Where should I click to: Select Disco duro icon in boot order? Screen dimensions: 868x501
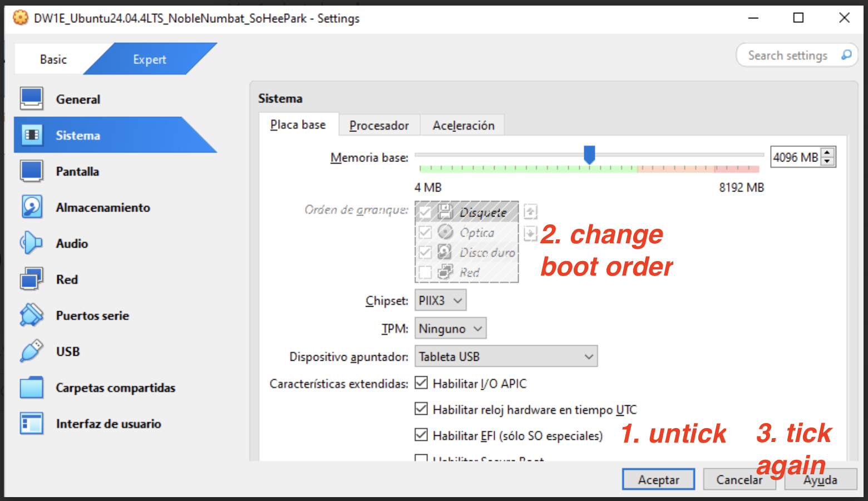[x=445, y=252]
